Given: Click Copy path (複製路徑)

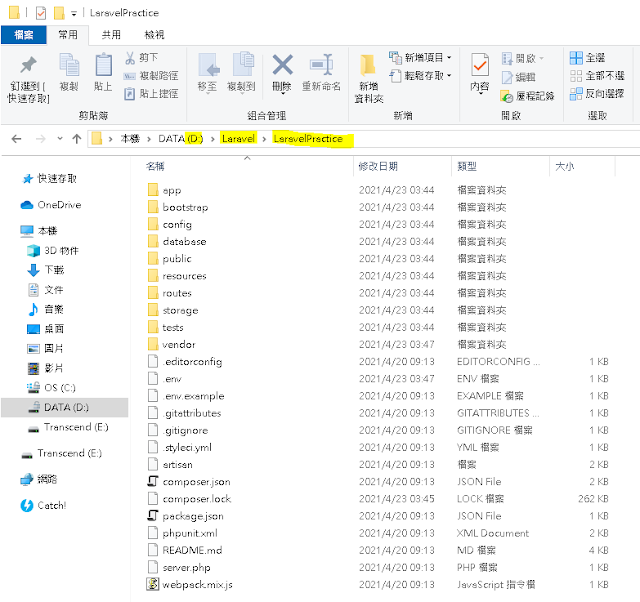Looking at the screenshot, I should [151, 76].
